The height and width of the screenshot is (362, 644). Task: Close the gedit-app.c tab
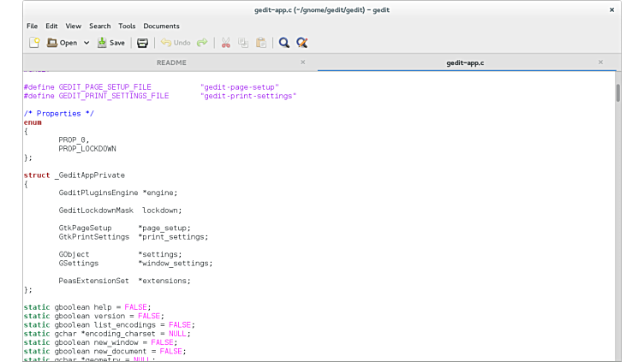tap(600, 62)
